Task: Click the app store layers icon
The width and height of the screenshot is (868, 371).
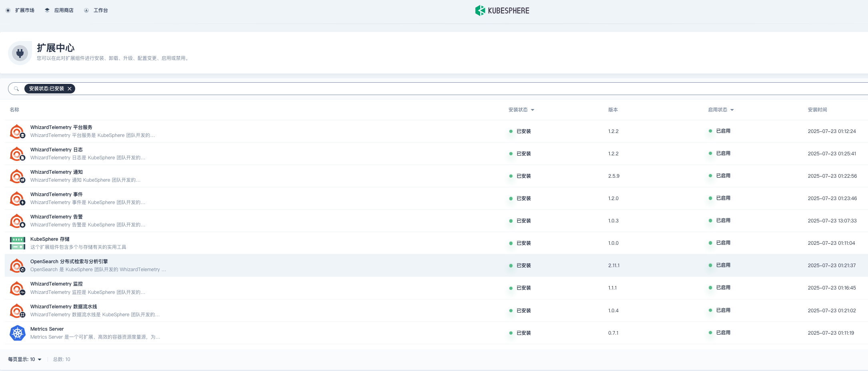Action: [x=47, y=10]
